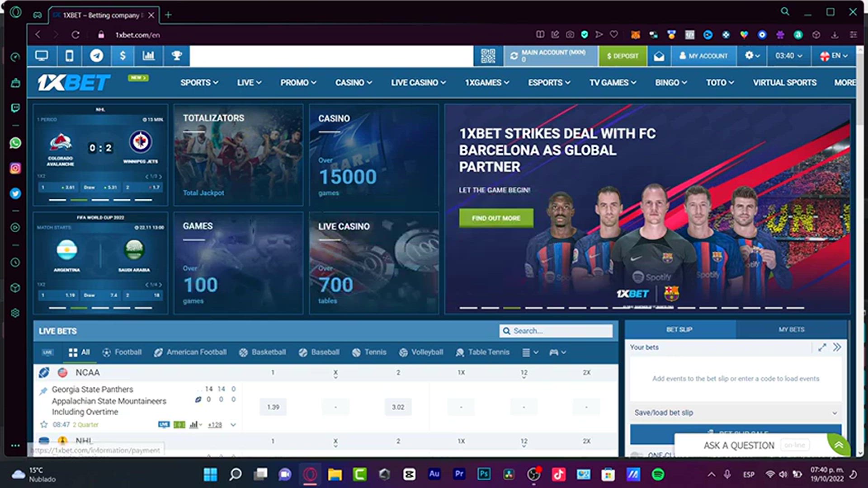Take a snapshot with the camera icon
This screenshot has width=868, height=488.
click(570, 34)
